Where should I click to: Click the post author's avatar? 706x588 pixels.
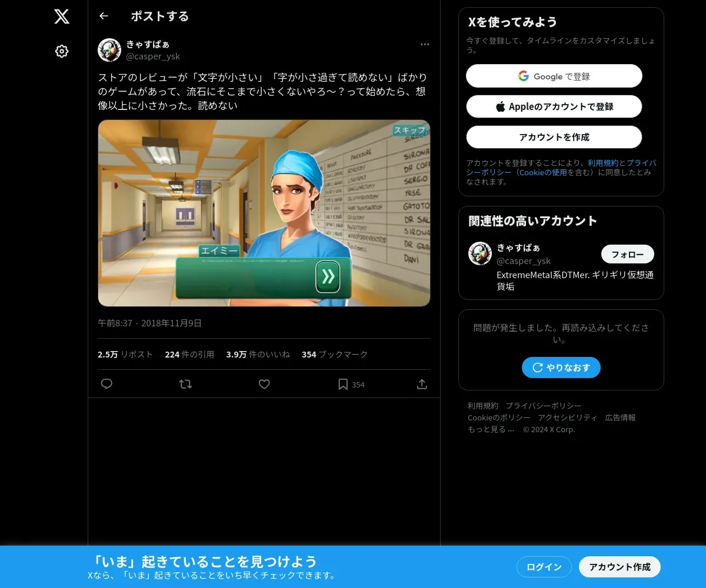coord(109,50)
